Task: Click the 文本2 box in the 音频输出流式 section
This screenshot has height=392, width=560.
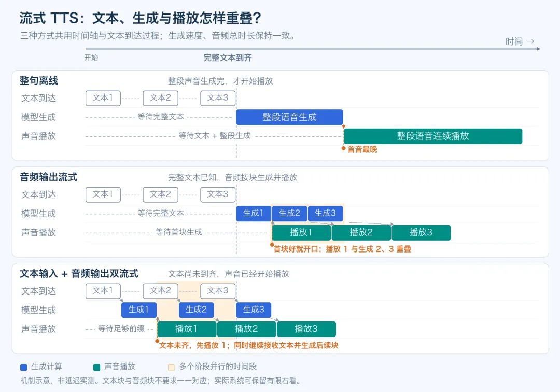Action: [160, 194]
